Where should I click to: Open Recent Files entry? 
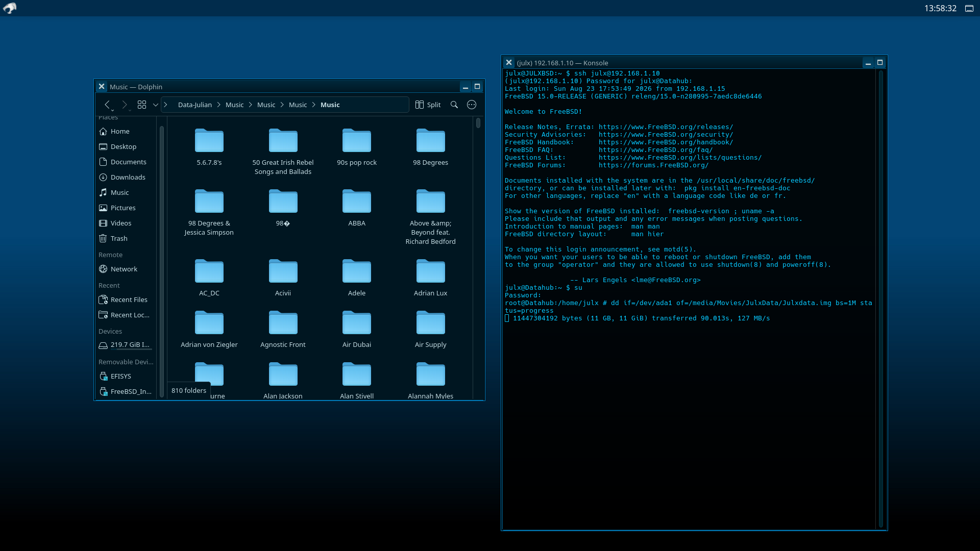126,299
